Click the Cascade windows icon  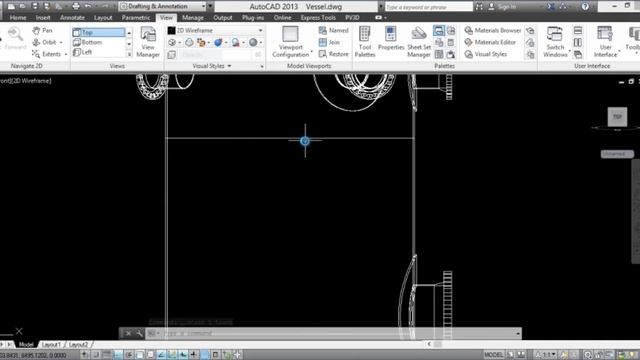coord(578,54)
